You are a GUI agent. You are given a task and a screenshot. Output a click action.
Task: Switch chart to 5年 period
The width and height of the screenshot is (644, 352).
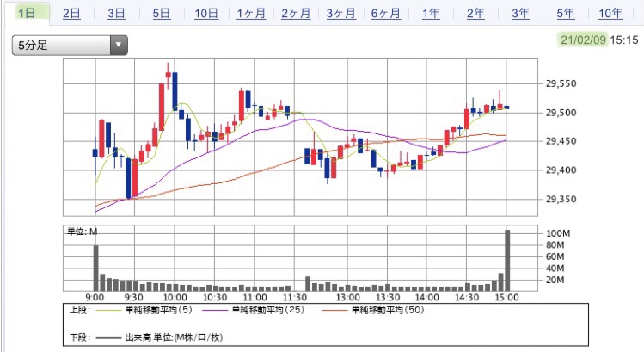pos(566,14)
